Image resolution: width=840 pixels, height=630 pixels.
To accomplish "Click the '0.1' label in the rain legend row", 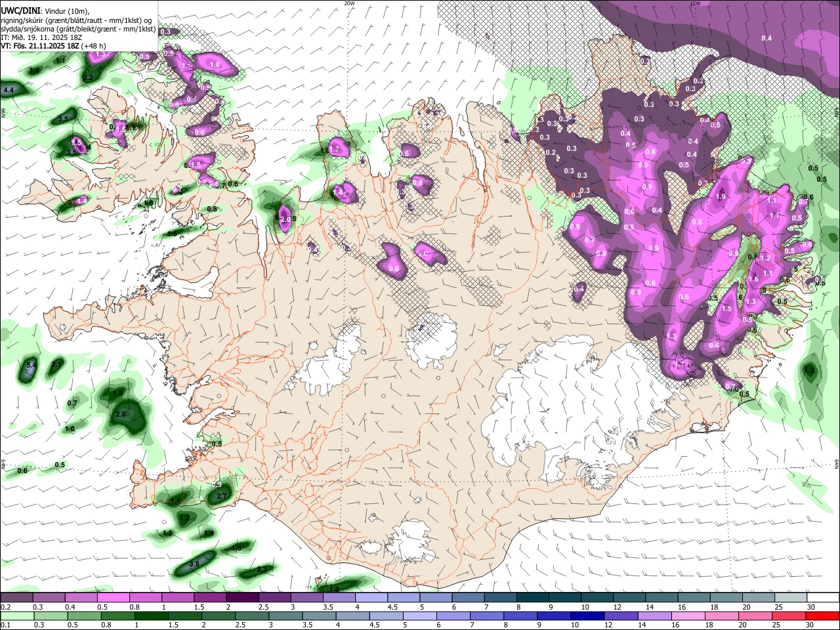I will [x=5, y=625].
